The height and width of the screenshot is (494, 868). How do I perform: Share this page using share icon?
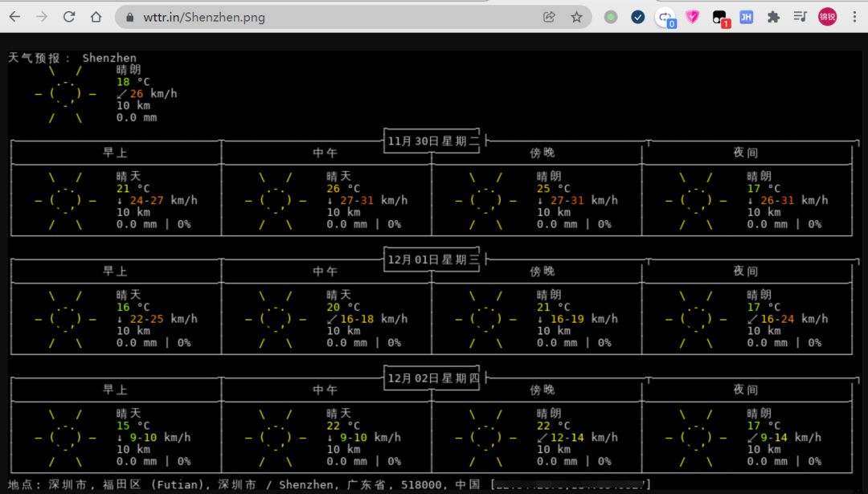[x=549, y=17]
